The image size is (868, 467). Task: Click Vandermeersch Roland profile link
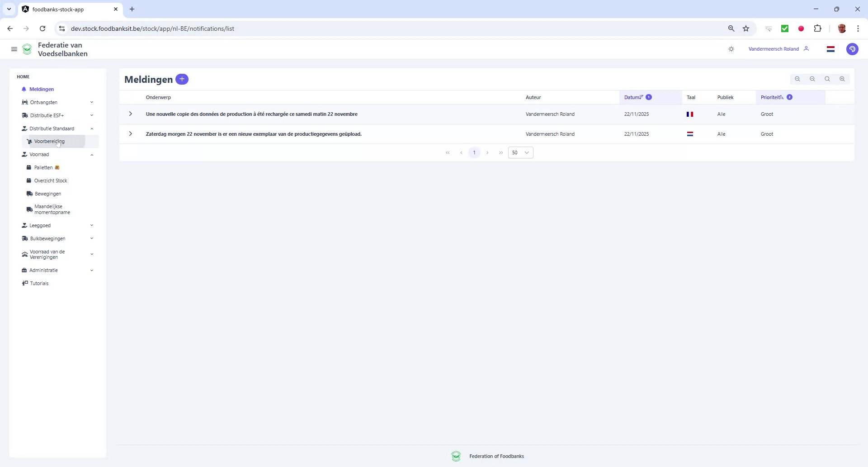click(x=774, y=49)
